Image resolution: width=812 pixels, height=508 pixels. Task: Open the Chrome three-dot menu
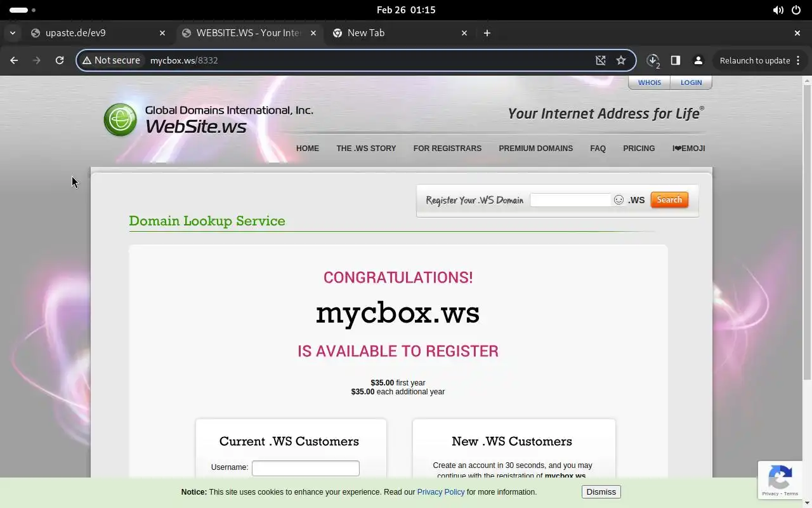tap(798, 60)
